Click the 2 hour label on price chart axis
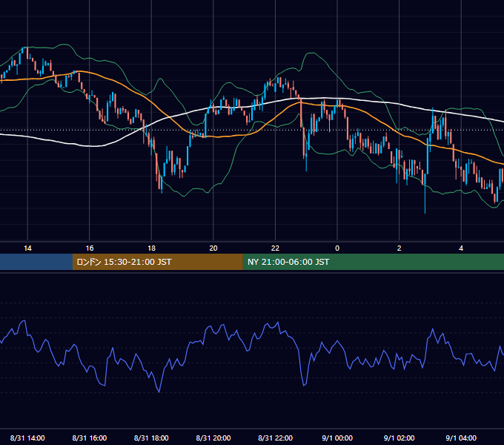 tap(399, 248)
